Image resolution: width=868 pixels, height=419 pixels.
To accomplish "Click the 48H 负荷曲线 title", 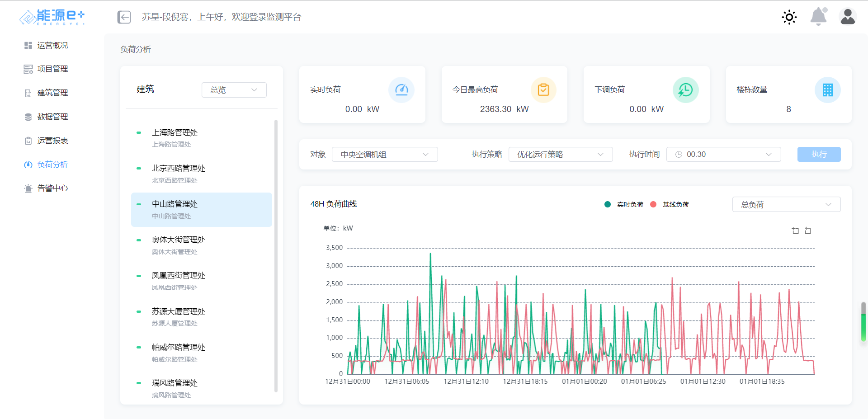I will (334, 204).
